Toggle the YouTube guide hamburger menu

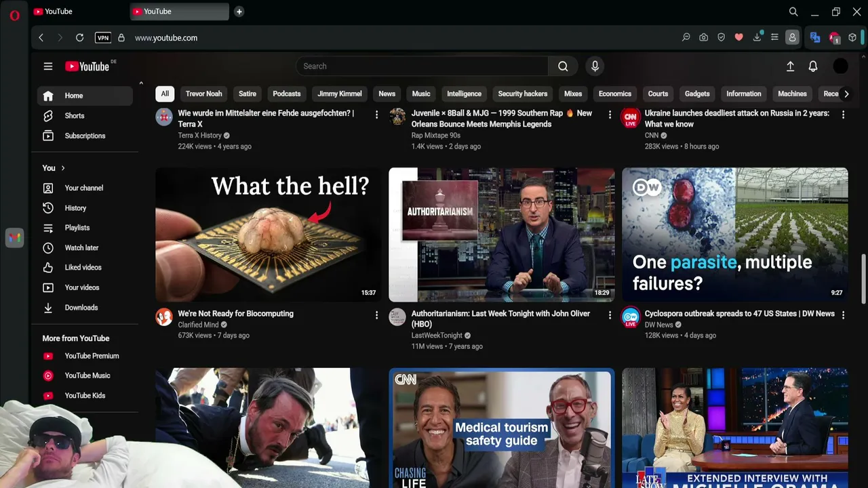tap(48, 66)
